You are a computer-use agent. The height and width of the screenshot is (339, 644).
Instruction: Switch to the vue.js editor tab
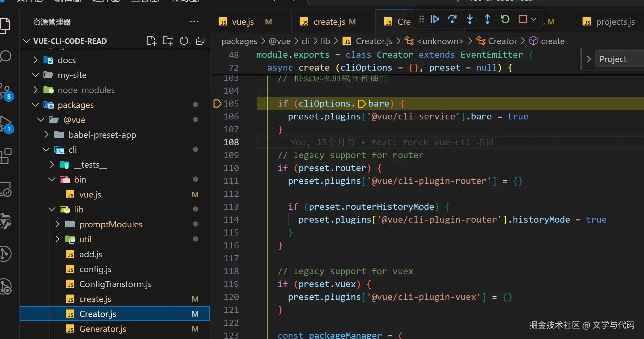(243, 22)
